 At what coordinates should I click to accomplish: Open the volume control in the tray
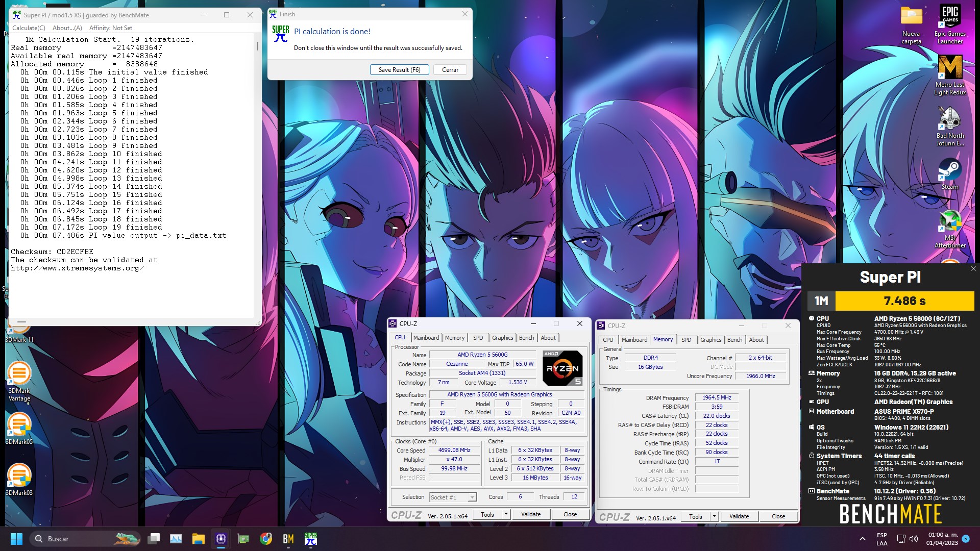pyautogui.click(x=914, y=539)
